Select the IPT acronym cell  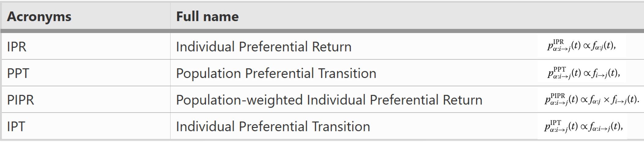pyautogui.click(x=16, y=126)
